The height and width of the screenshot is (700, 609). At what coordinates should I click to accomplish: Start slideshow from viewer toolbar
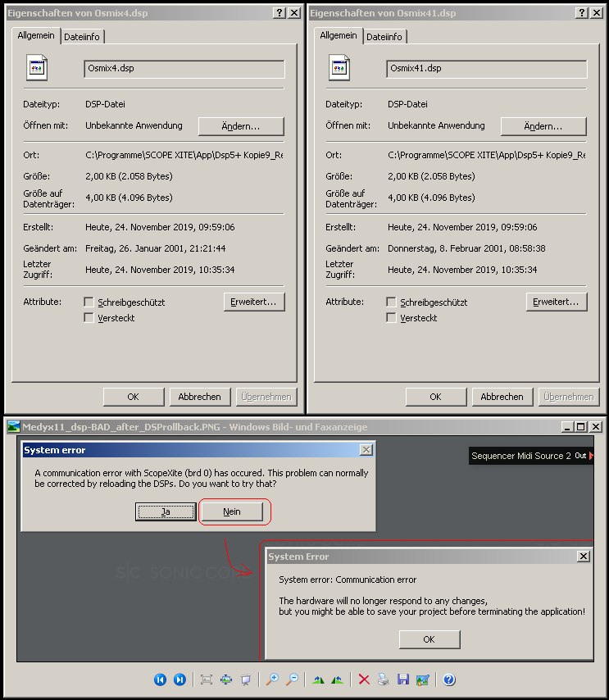(245, 680)
